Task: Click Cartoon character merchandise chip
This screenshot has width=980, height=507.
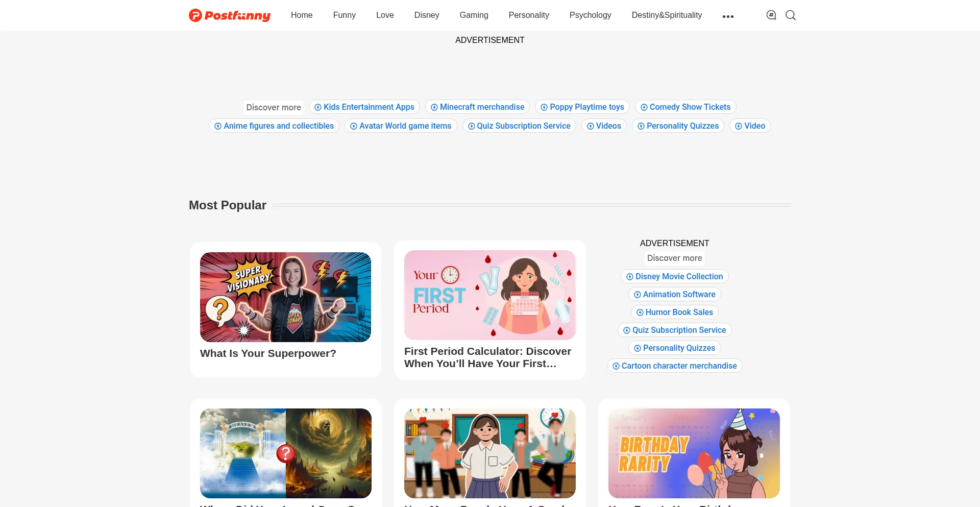Action: (x=675, y=366)
